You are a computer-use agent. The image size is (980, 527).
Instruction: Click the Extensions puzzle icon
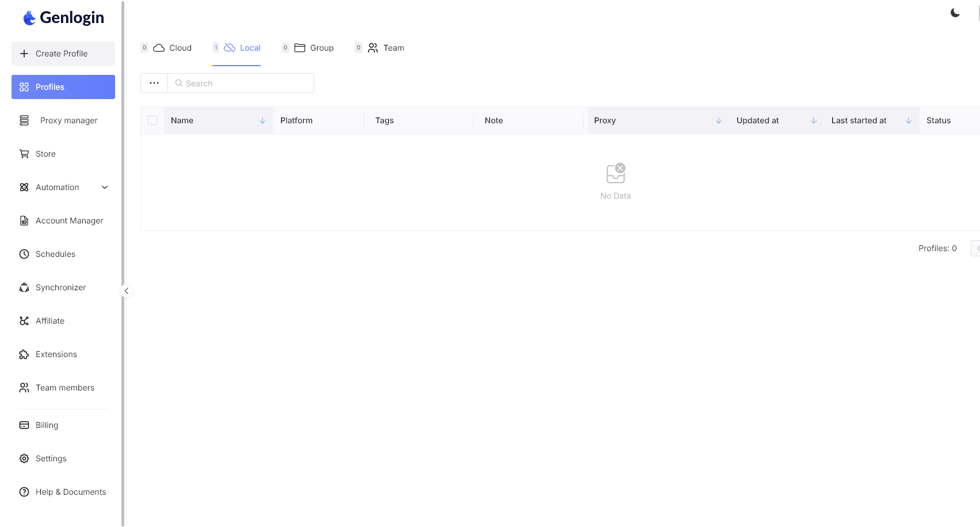[x=24, y=354]
